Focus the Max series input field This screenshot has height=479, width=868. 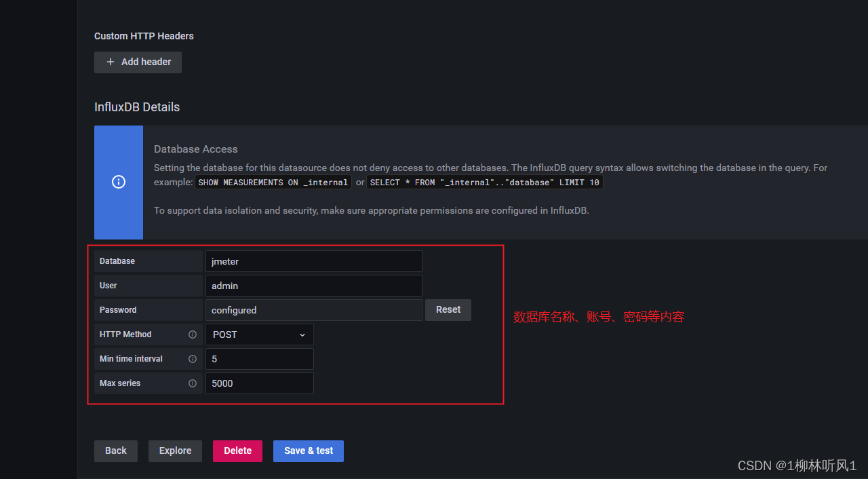click(260, 383)
